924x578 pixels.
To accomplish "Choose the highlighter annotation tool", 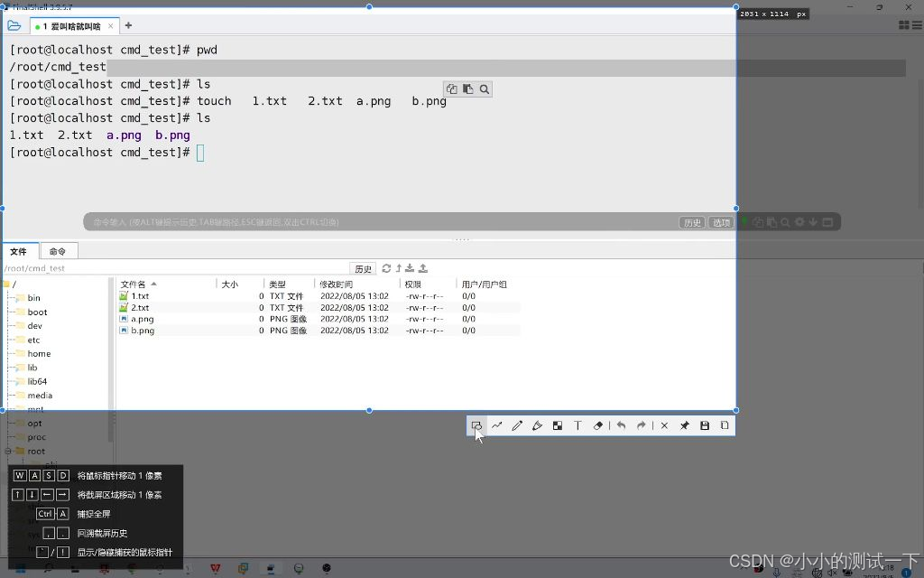I will [537, 425].
